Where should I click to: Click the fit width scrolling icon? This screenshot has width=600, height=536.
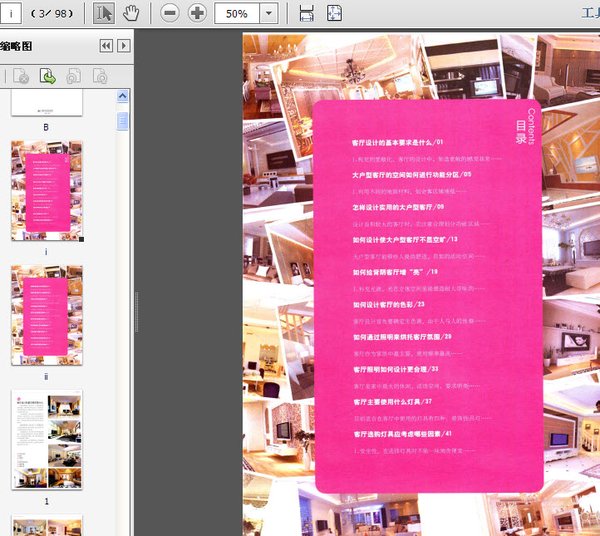click(307, 14)
